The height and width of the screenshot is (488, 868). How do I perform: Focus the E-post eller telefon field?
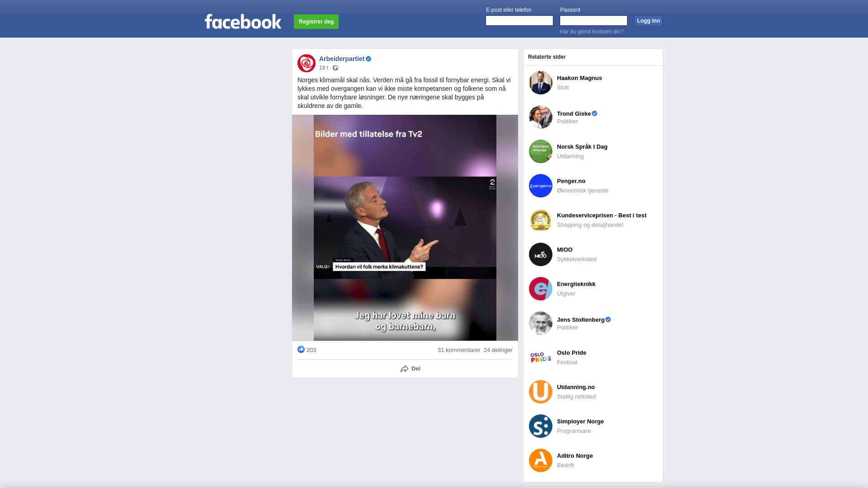[x=519, y=21]
